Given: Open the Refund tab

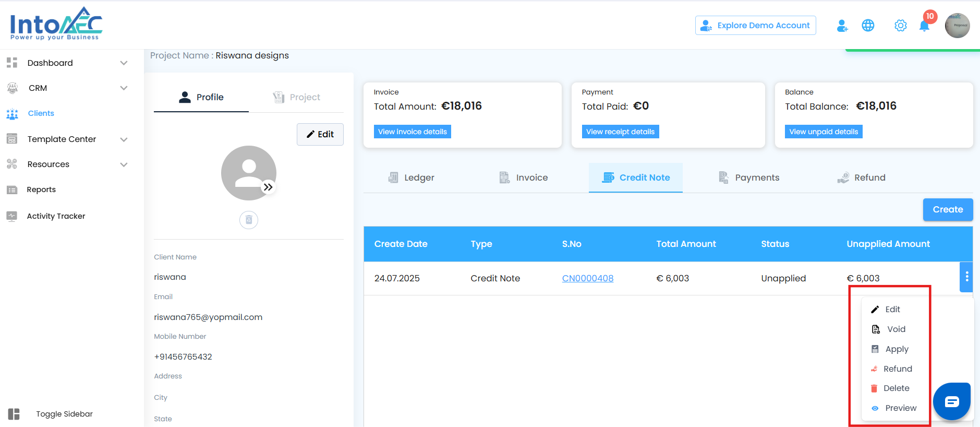Looking at the screenshot, I should (861, 178).
